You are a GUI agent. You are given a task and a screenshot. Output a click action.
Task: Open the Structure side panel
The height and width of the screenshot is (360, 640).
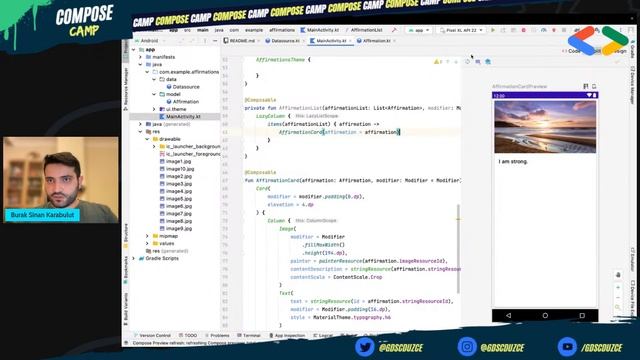[126, 236]
